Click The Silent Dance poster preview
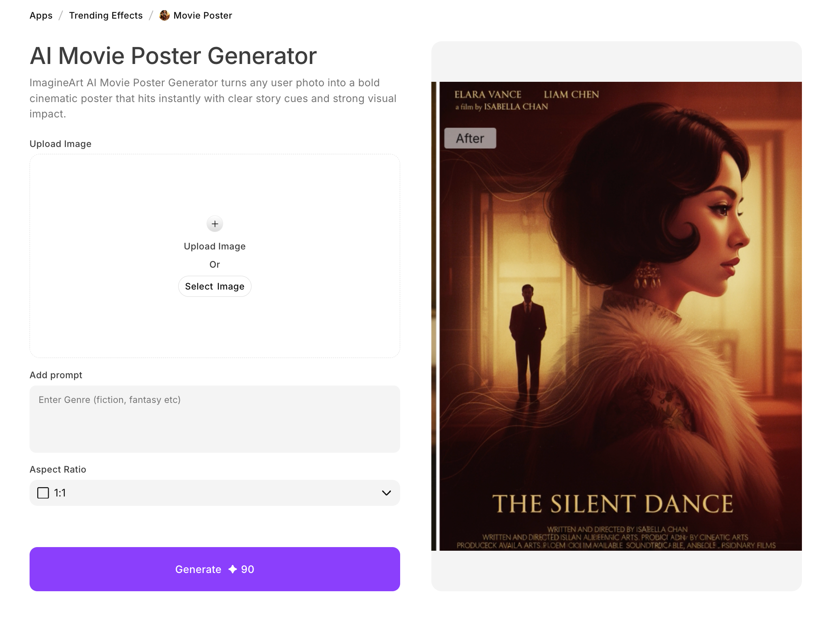840x622 pixels. coord(620,316)
